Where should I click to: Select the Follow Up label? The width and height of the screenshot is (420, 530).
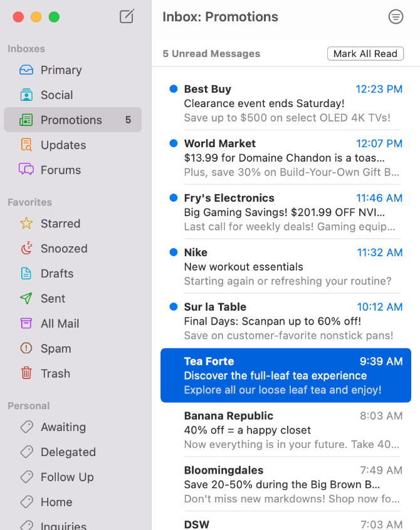67,477
